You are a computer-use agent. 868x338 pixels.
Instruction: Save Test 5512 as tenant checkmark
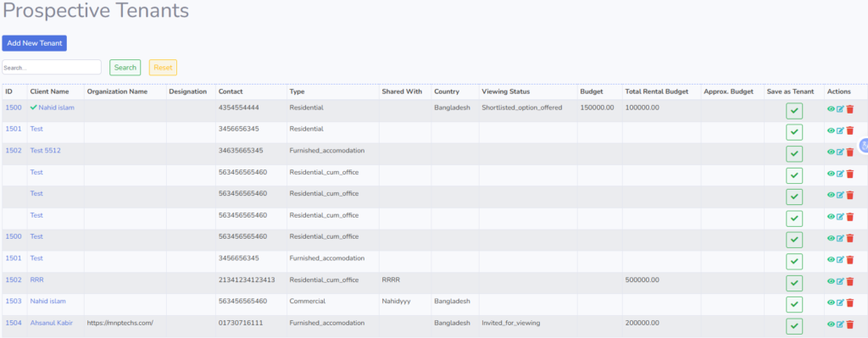tap(793, 154)
